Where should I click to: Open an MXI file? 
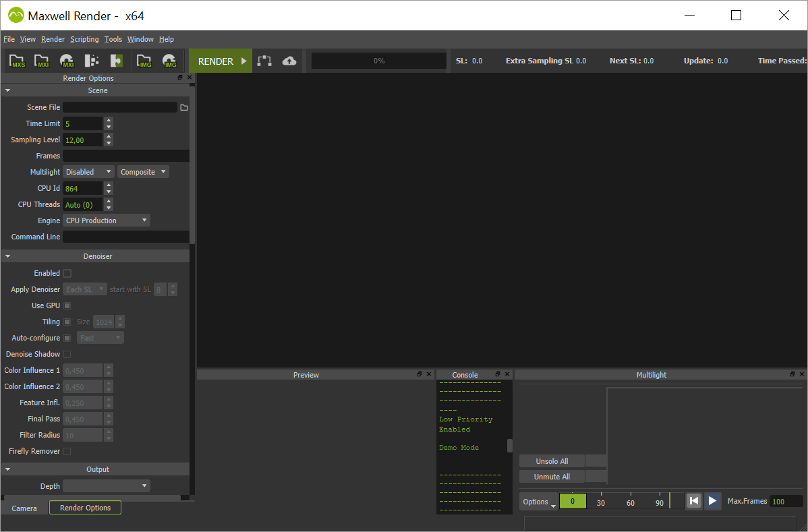41,61
